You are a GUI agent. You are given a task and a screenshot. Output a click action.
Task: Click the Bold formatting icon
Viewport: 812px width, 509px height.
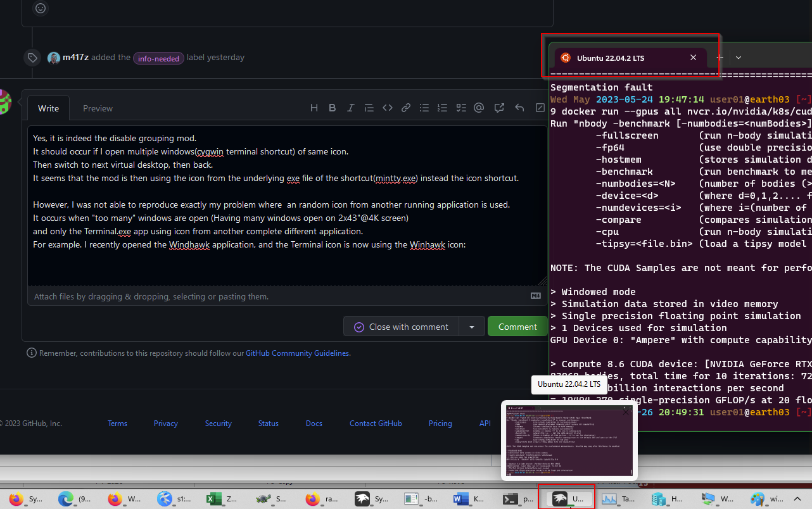coord(332,108)
